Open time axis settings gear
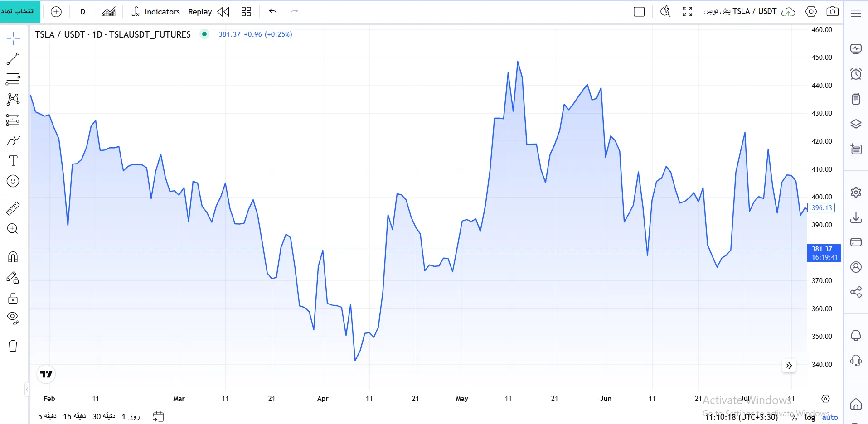 tap(826, 399)
